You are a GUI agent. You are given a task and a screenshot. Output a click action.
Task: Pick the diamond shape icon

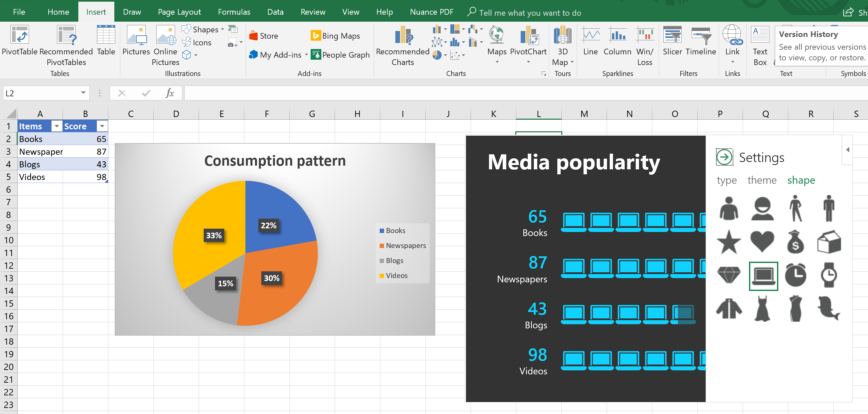[729, 275]
